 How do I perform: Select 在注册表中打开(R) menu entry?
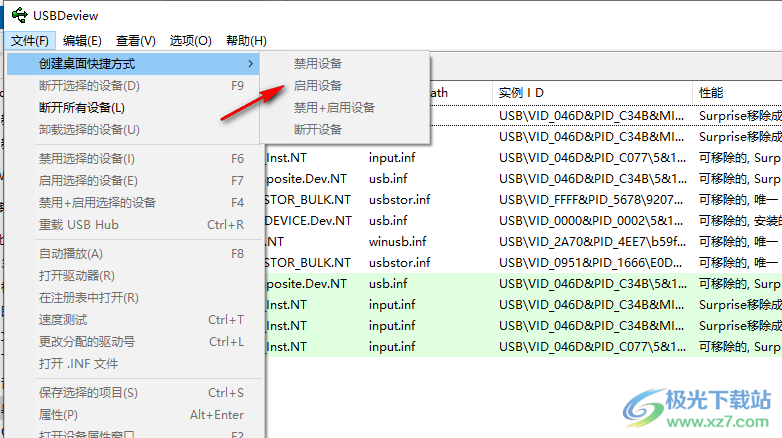133,298
